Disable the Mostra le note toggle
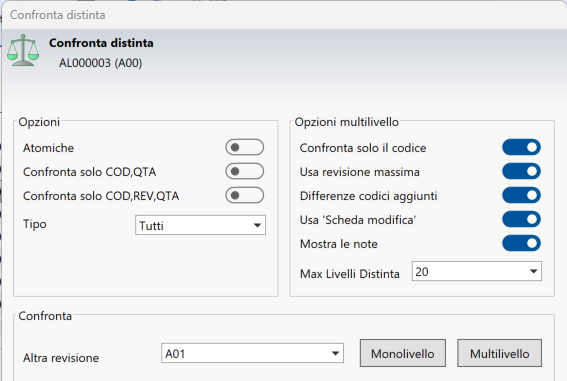Screen dimensions: 567x381 point(521,243)
